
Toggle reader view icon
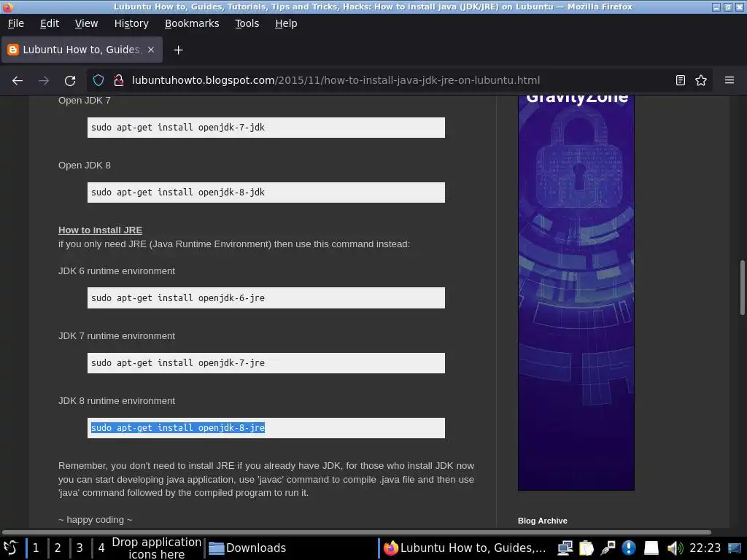coord(681,80)
